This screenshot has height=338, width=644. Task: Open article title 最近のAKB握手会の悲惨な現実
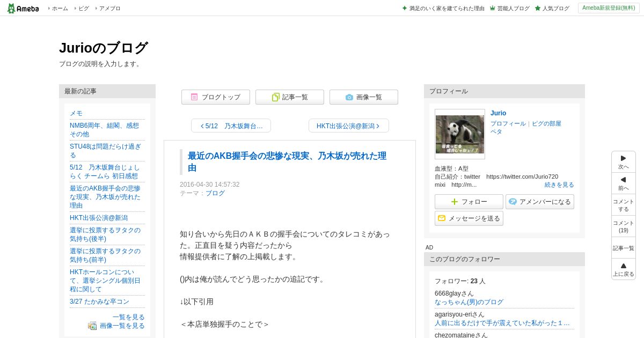[287, 162]
